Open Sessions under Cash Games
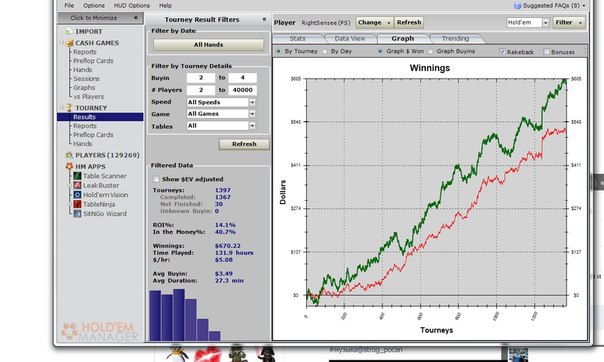This screenshot has height=362, width=604. click(86, 79)
